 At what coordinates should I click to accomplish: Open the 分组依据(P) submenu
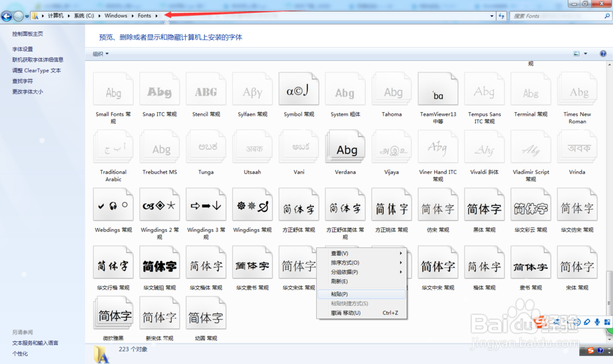tap(362, 272)
